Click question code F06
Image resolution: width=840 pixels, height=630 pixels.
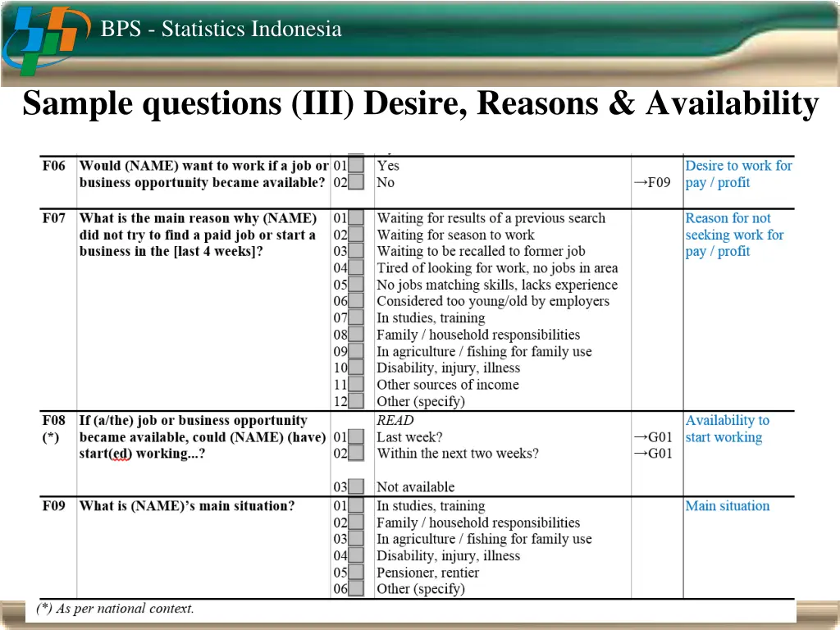coord(53,165)
